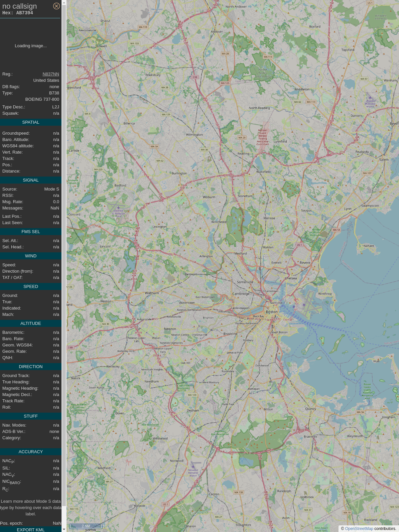Image resolution: width=399 pixels, height=532 pixels.
Task: Click the I 90 highway shield marker
Action: [x=70, y=347]
